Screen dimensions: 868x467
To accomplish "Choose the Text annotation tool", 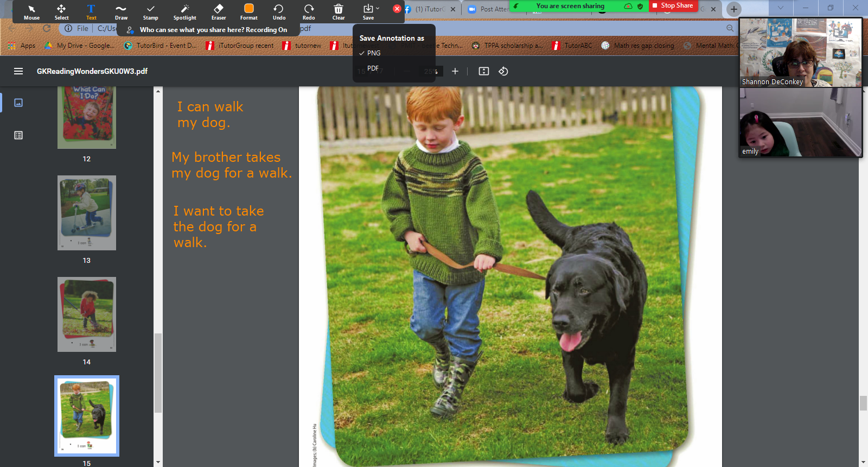I will 91,11.
